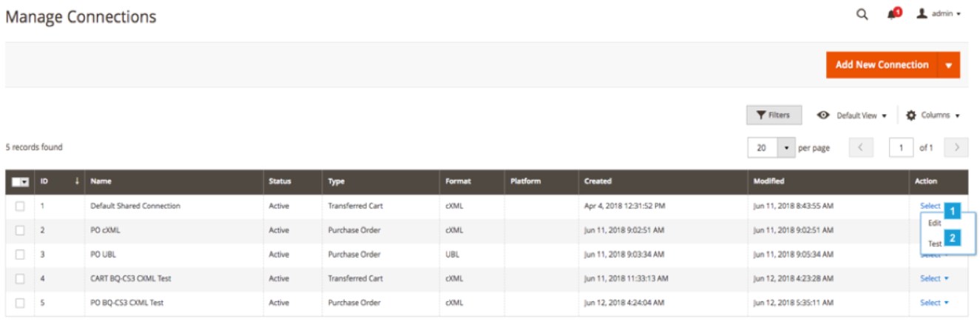Image resolution: width=980 pixels, height=322 pixels.
Task: Go to next page arrow
Action: point(956,147)
